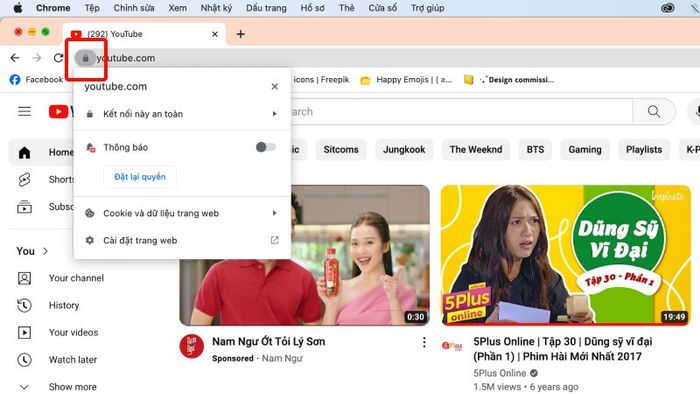
Task: Open icons | Freepik bookmark
Action: pyautogui.click(x=321, y=79)
